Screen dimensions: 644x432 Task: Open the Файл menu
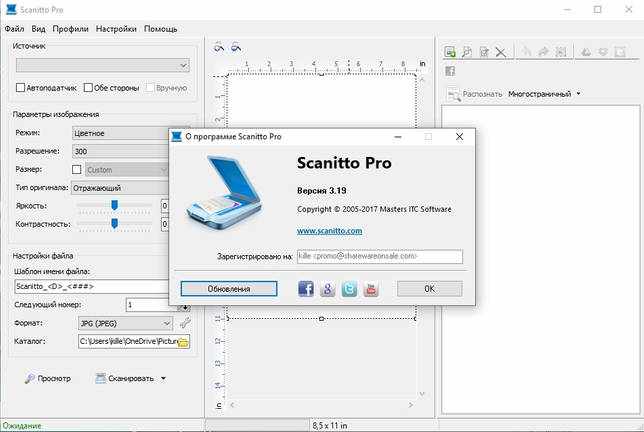point(14,29)
